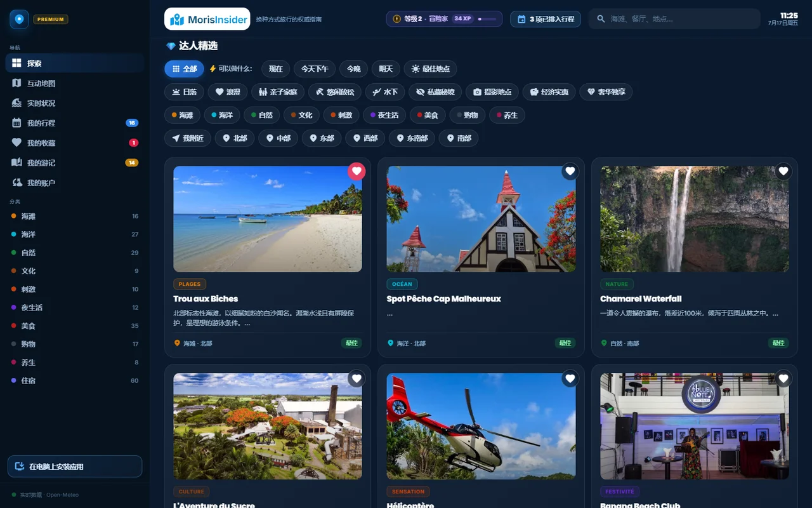Select 养生 category chip in filter row

(507, 115)
